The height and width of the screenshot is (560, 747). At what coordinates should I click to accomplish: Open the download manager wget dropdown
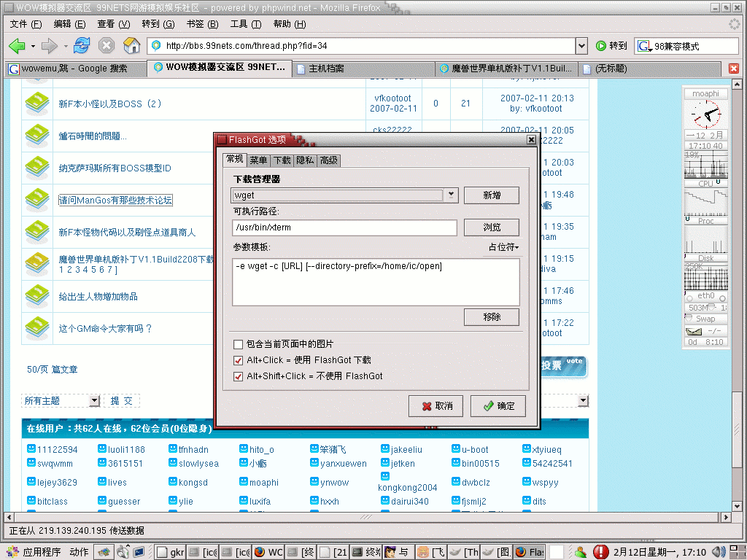(451, 195)
